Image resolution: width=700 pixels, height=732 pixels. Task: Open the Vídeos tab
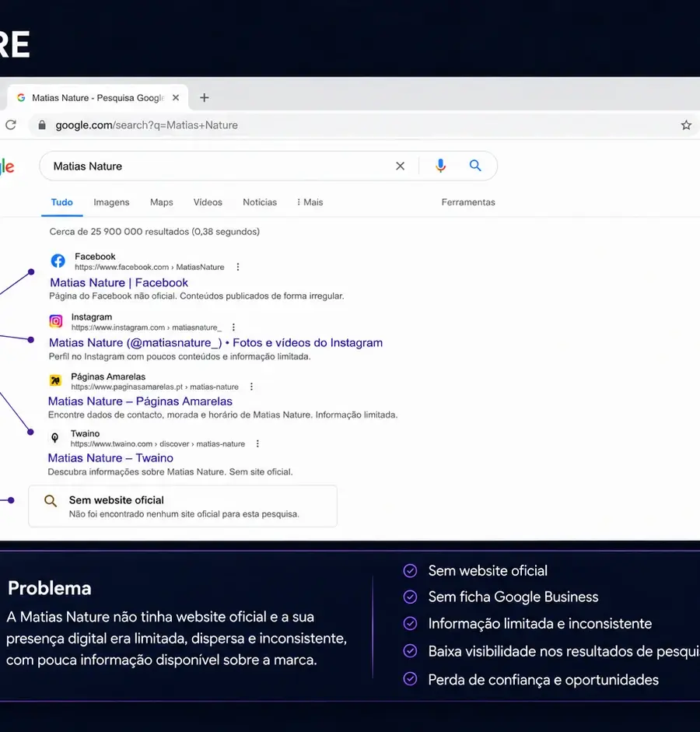point(208,202)
